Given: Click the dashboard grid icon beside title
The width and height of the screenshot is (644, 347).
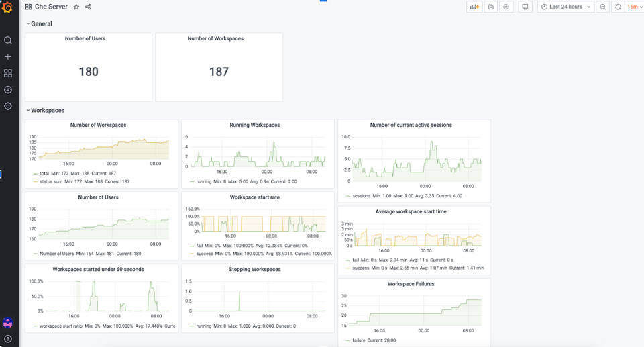Looking at the screenshot, I should point(28,7).
